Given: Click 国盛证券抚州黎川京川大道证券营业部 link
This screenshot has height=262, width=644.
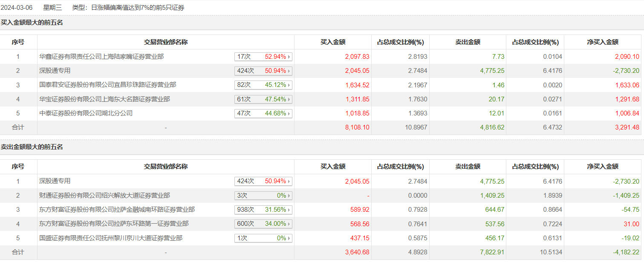Looking at the screenshot, I should coord(111,238).
